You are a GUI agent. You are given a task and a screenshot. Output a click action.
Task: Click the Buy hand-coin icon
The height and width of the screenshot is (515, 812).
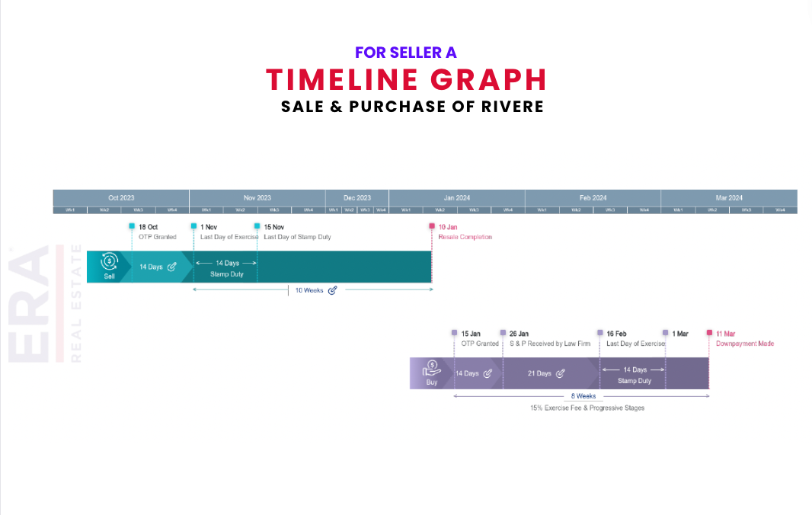pos(431,369)
